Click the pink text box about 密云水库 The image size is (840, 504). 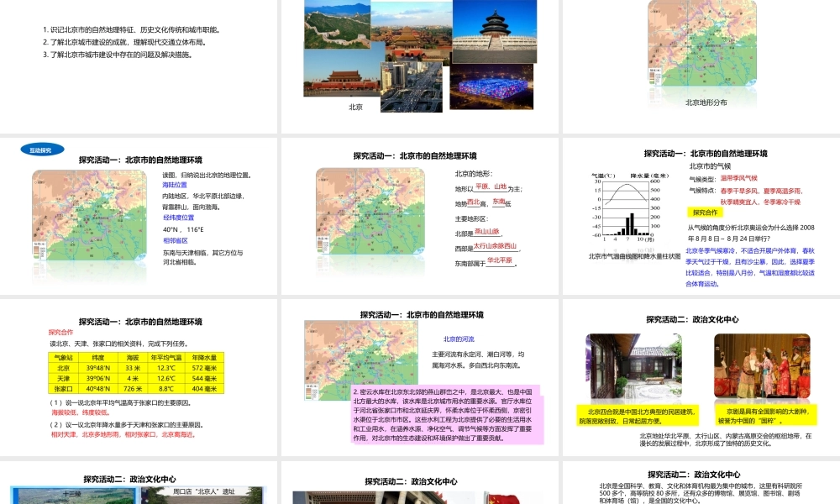point(448,415)
